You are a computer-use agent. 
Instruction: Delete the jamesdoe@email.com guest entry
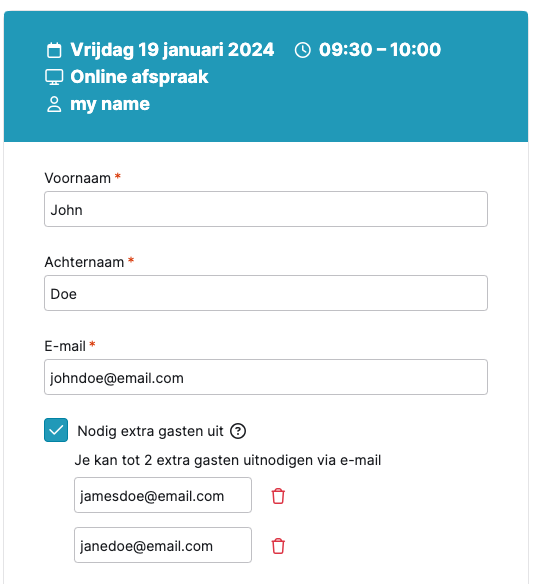click(x=278, y=496)
